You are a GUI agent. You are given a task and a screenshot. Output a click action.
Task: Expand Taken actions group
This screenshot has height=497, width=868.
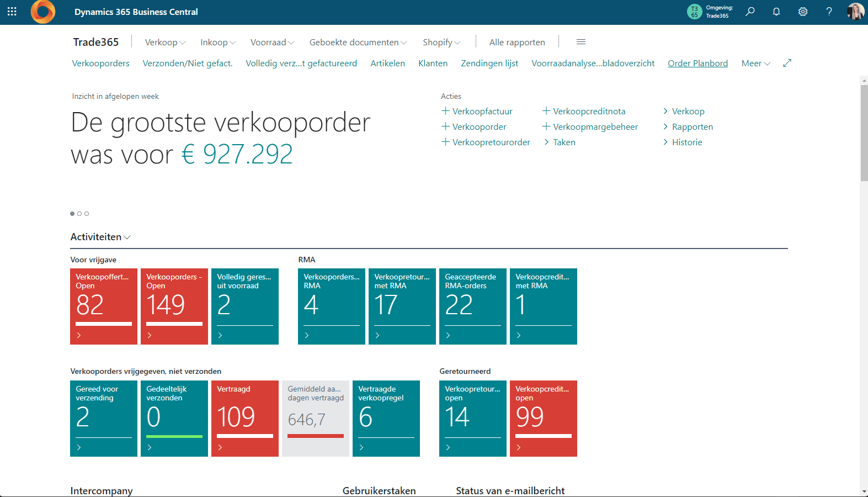(560, 142)
